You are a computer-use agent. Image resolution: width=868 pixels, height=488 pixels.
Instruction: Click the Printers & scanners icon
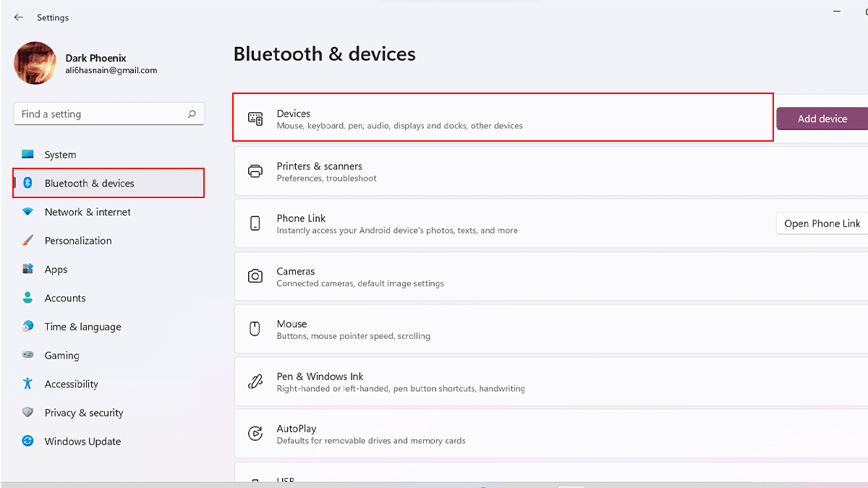[x=255, y=171]
